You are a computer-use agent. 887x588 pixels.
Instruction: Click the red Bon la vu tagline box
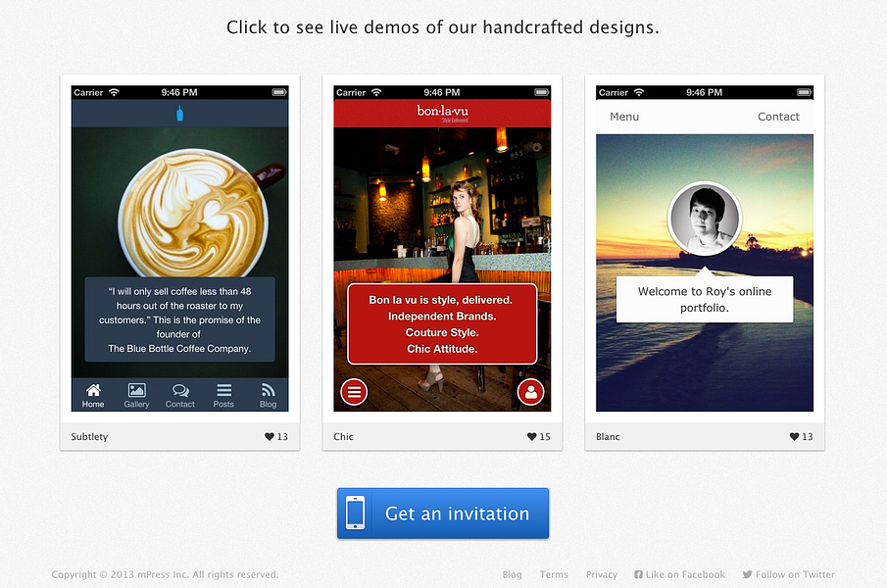click(442, 324)
